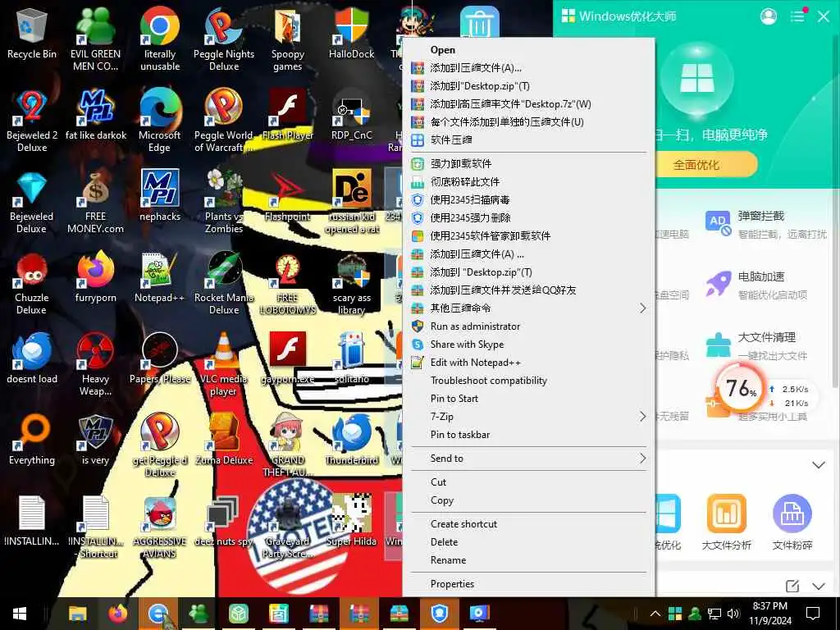Select 彻底粉碎此文件
This screenshot has width=840, height=630.
[529, 181]
